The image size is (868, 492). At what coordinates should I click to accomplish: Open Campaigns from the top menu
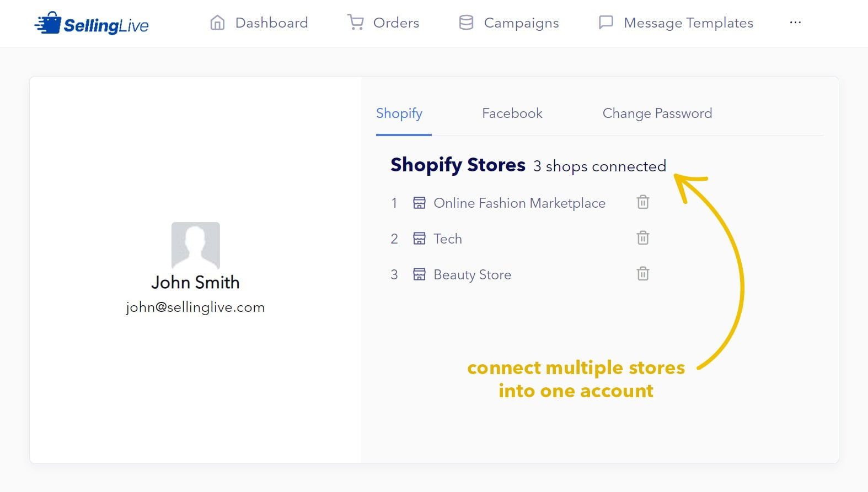click(521, 23)
